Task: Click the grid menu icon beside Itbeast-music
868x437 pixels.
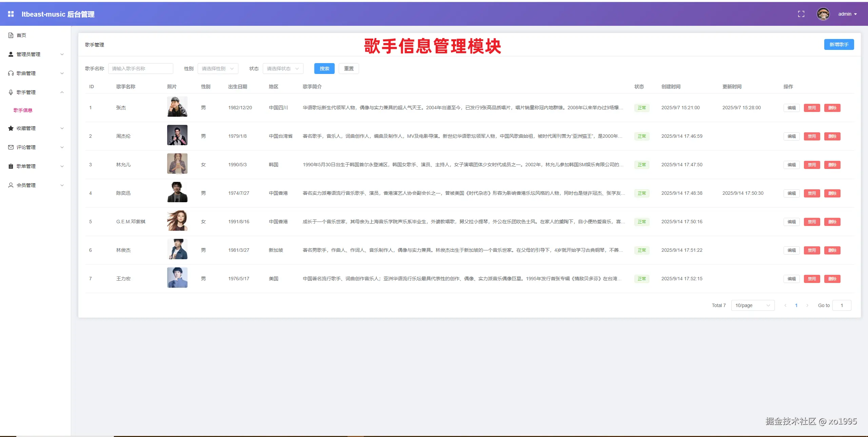Action: click(x=11, y=14)
